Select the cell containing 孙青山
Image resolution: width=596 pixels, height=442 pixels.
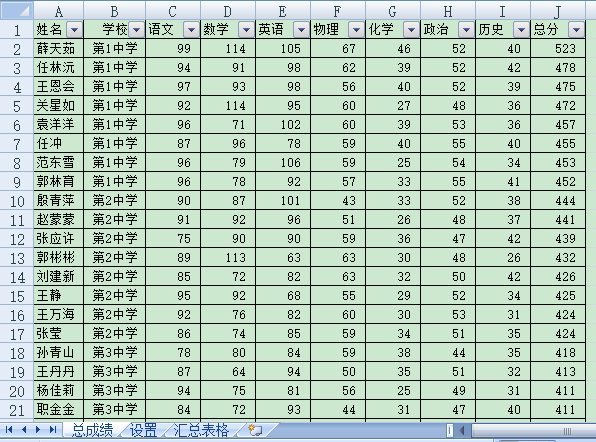pos(59,352)
